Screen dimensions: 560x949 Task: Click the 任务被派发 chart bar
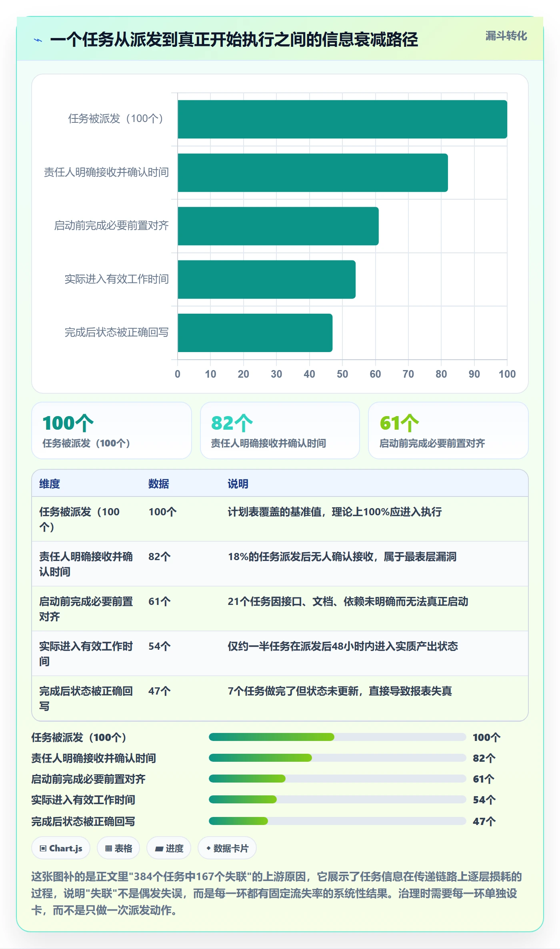pos(342,119)
